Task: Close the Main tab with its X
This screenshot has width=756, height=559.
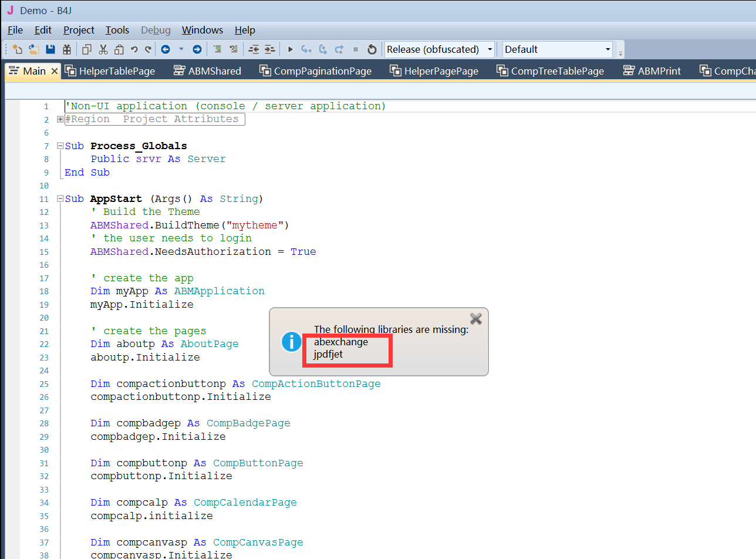Action: (55, 71)
